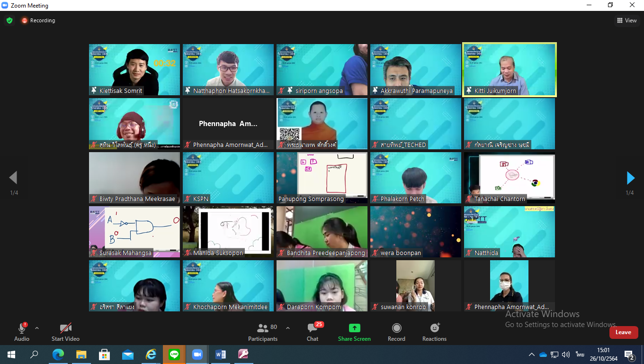This screenshot has width=644, height=364.
Task: Select Biwty Pradthana Meekrasae's video tile
Action: 134,178
